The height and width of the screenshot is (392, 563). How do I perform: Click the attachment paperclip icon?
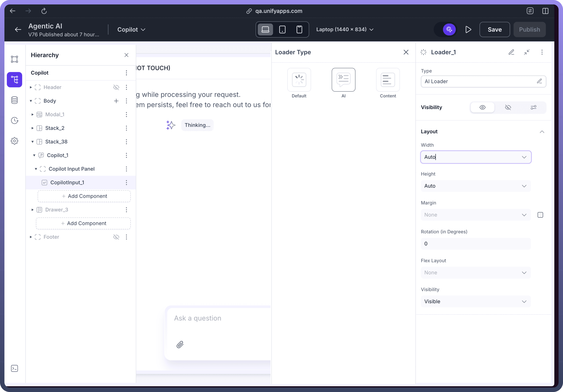pyautogui.click(x=180, y=344)
